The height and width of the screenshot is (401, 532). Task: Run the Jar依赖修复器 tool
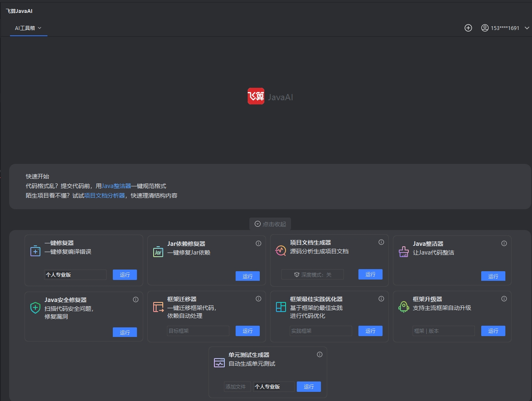248,276
